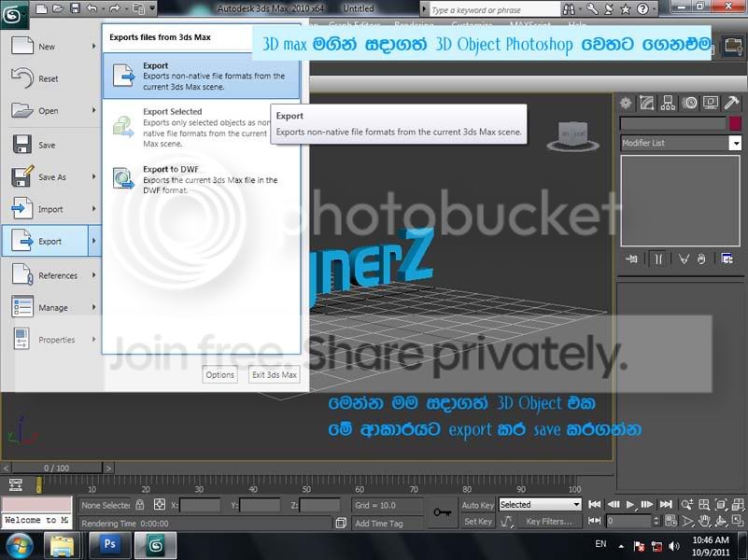Click Open file icon in quick access toolbar
The height and width of the screenshot is (560, 748).
point(58,8)
